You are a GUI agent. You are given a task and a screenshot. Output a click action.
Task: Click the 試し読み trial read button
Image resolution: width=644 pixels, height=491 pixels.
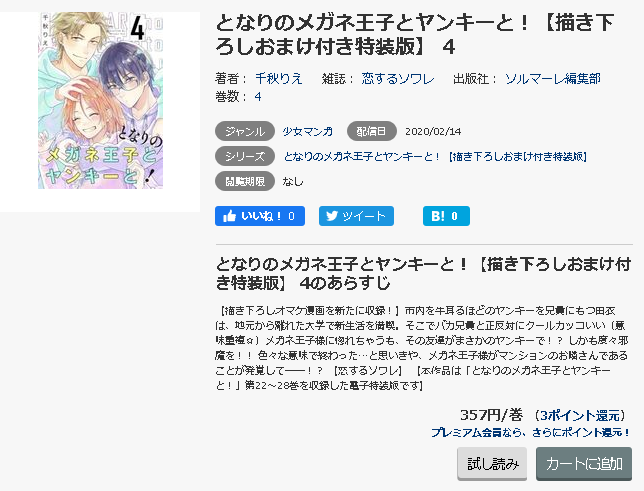pyautogui.click(x=492, y=463)
